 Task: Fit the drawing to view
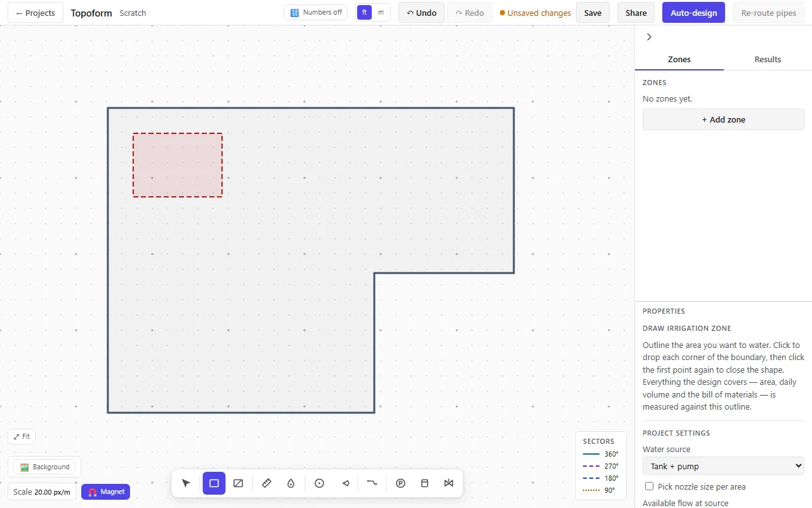[x=22, y=437]
